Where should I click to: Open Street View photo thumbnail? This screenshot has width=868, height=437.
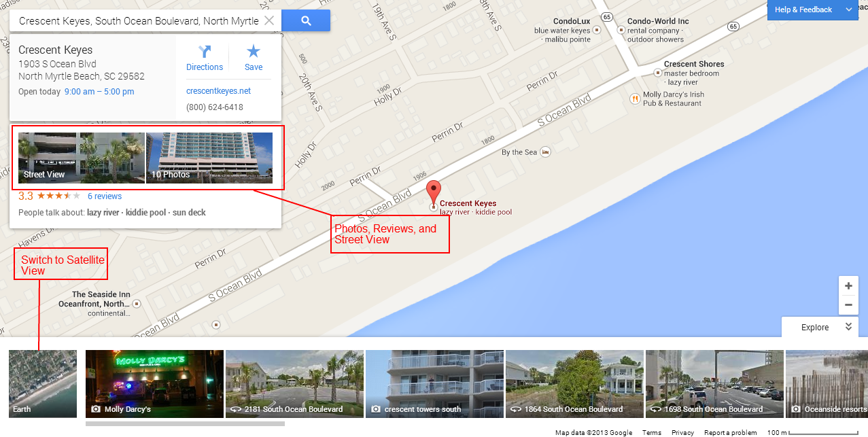[82, 158]
